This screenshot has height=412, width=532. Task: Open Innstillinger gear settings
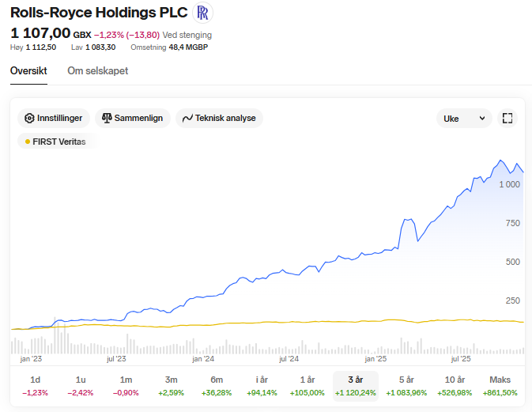point(53,118)
